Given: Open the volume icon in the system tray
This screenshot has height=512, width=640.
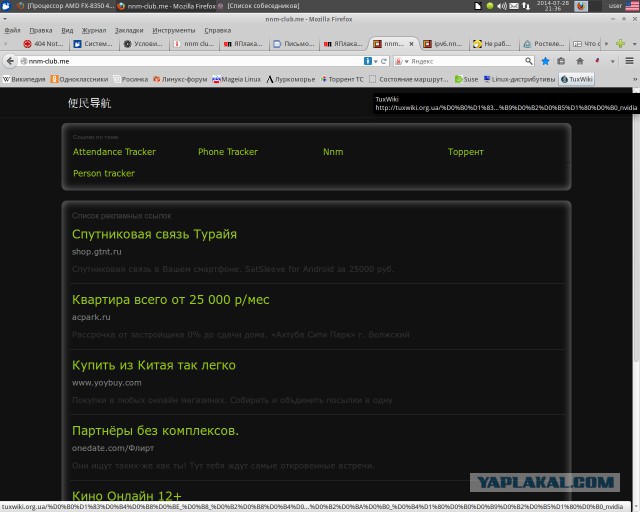Looking at the screenshot, I should coord(502,6).
